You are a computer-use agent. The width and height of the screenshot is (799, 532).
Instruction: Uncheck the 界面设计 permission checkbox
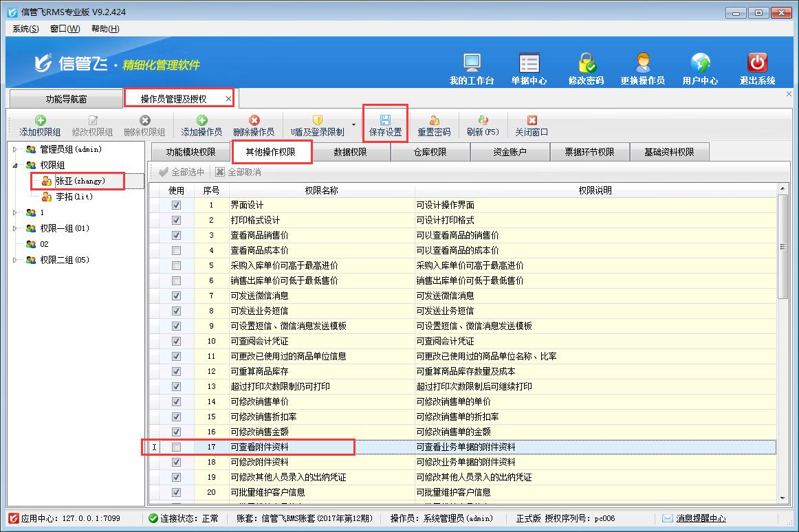(177, 206)
